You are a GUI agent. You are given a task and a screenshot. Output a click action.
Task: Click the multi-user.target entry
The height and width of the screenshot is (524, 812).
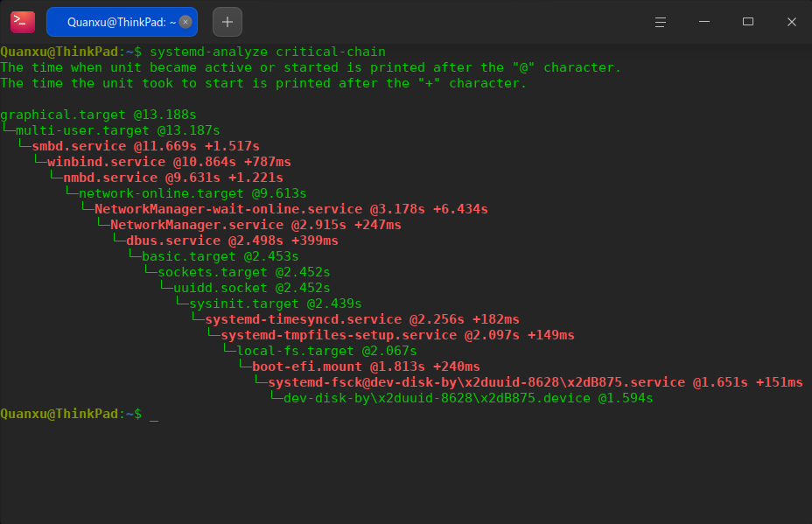click(x=117, y=130)
